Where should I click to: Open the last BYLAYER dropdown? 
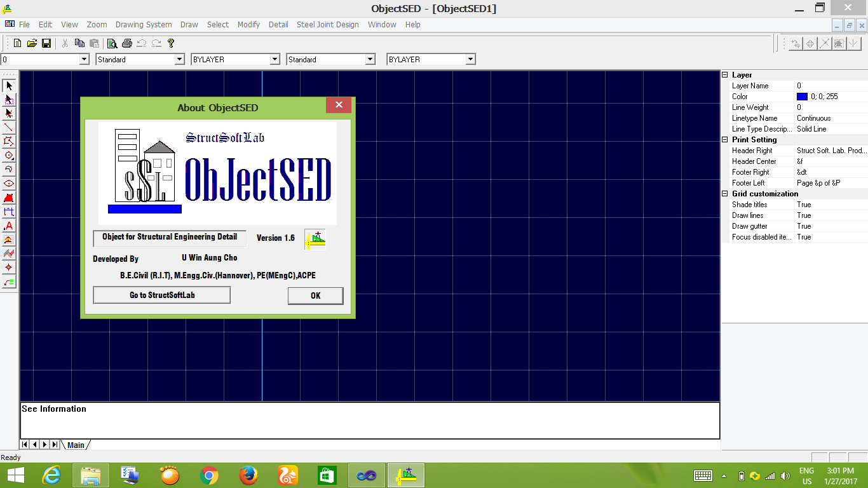(471, 59)
